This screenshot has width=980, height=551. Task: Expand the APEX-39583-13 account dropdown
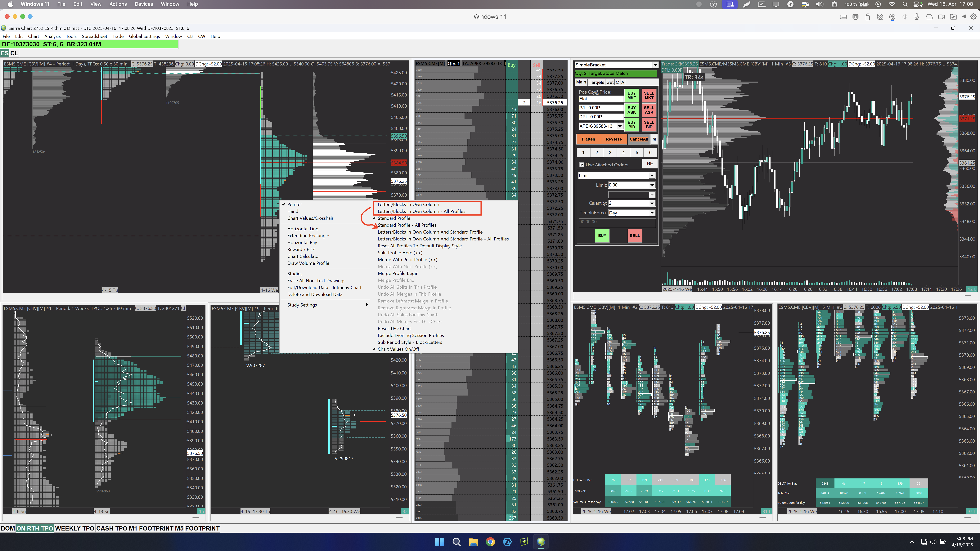(620, 126)
